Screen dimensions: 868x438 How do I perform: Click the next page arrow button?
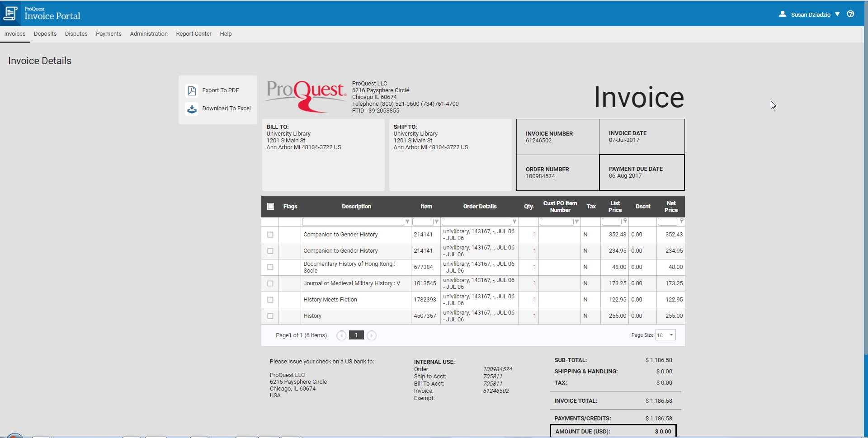[372, 335]
